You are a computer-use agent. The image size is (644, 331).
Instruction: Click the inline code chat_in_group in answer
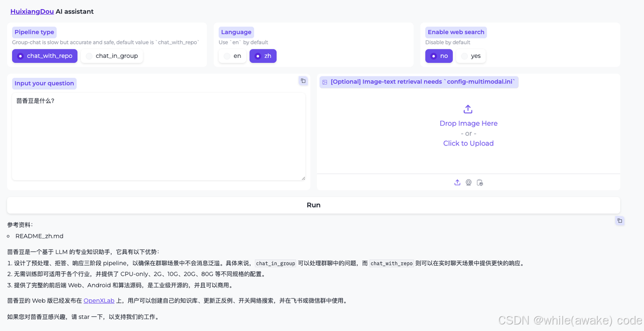275,263
